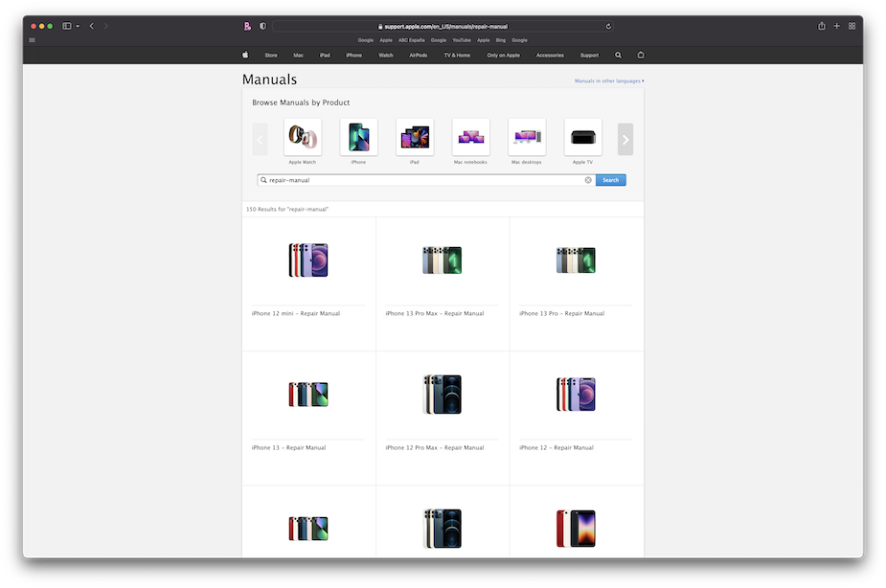Screen dimensions: 886x588
Task: Open the Watch navigation menu item
Action: coord(385,56)
